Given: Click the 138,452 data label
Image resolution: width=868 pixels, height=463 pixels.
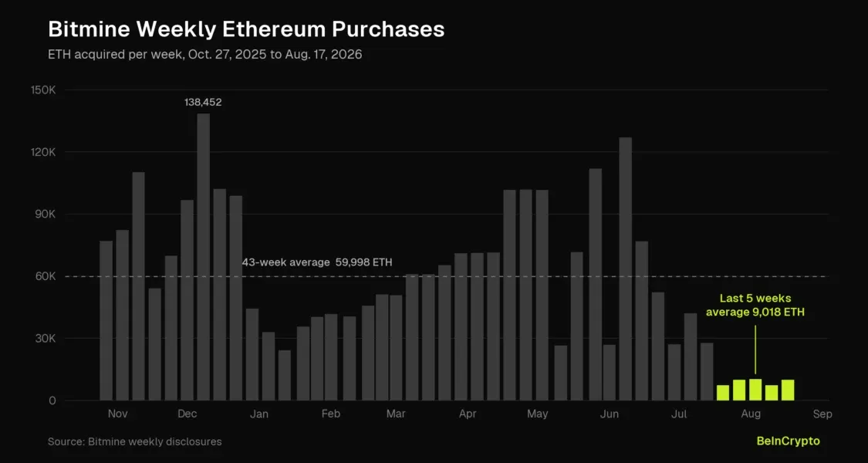Looking at the screenshot, I should pyautogui.click(x=203, y=103).
